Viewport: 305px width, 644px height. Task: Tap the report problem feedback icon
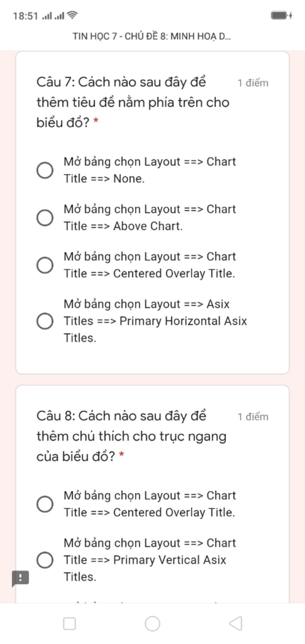tap(20, 578)
